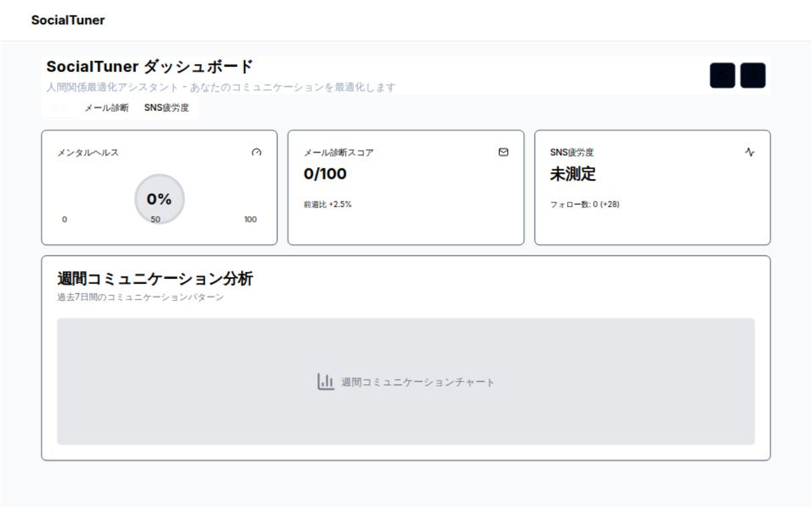The height and width of the screenshot is (507, 812).
Task: Click the 0% circular mental health gauge
Action: point(160,199)
